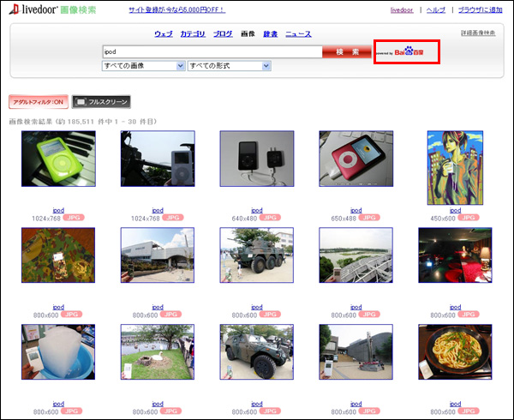Select the ブログ search tab

tap(223, 33)
